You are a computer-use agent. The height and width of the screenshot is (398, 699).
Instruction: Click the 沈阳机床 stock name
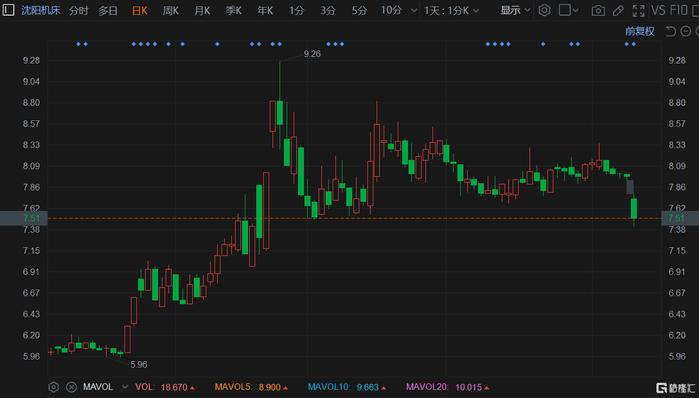coord(41,10)
